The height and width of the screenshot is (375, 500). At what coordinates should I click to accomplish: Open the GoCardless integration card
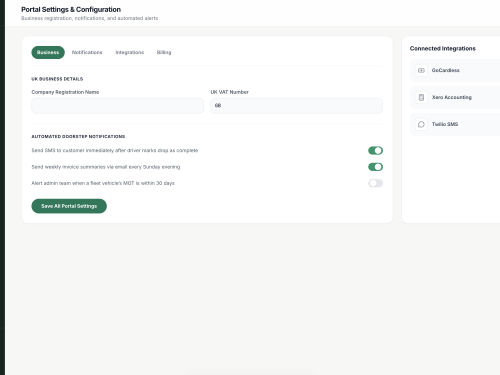(455, 70)
